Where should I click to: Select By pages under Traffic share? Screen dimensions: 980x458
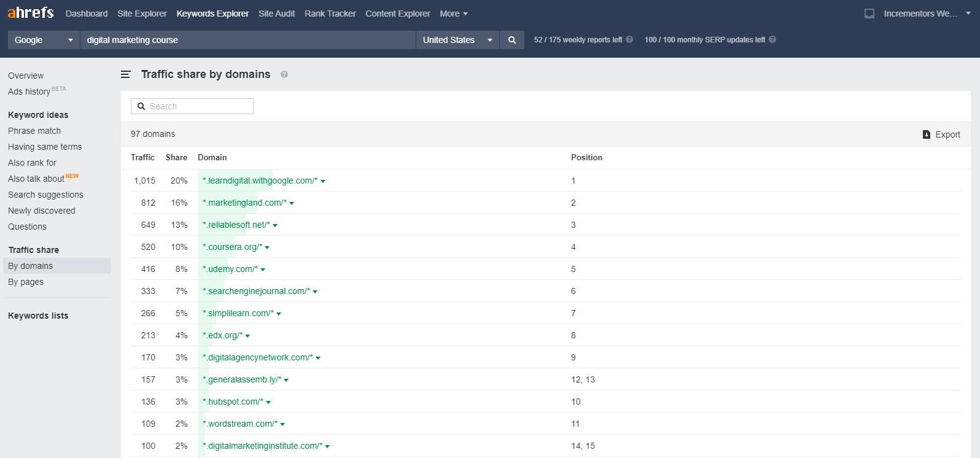pyautogui.click(x=26, y=282)
